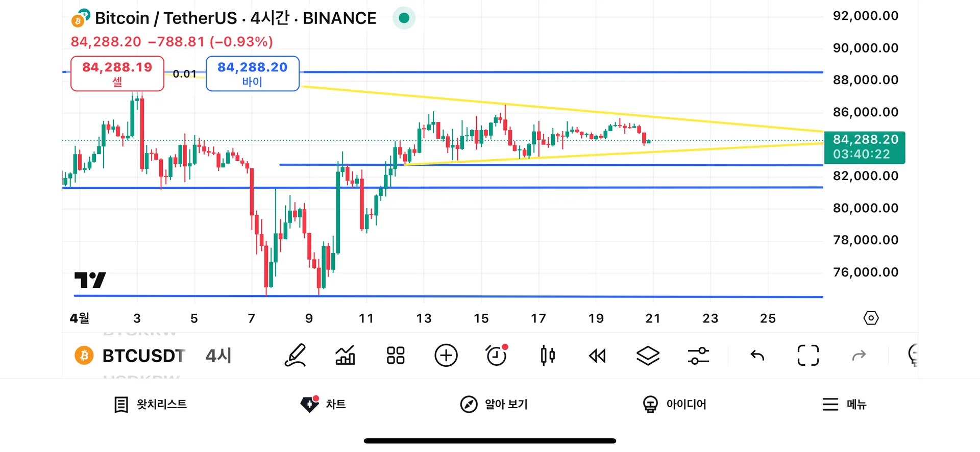Open the BTCUSDT symbol selector
This screenshot has width=980, height=452.
131,356
